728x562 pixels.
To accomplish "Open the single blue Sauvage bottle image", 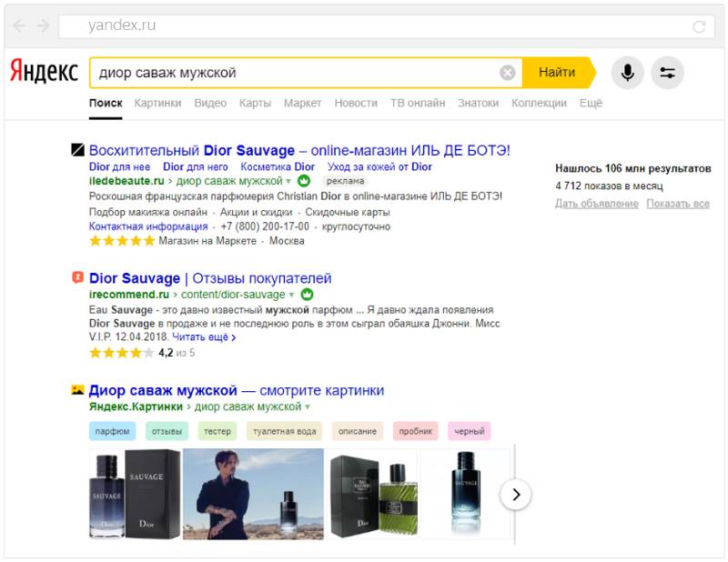I will point(466,494).
